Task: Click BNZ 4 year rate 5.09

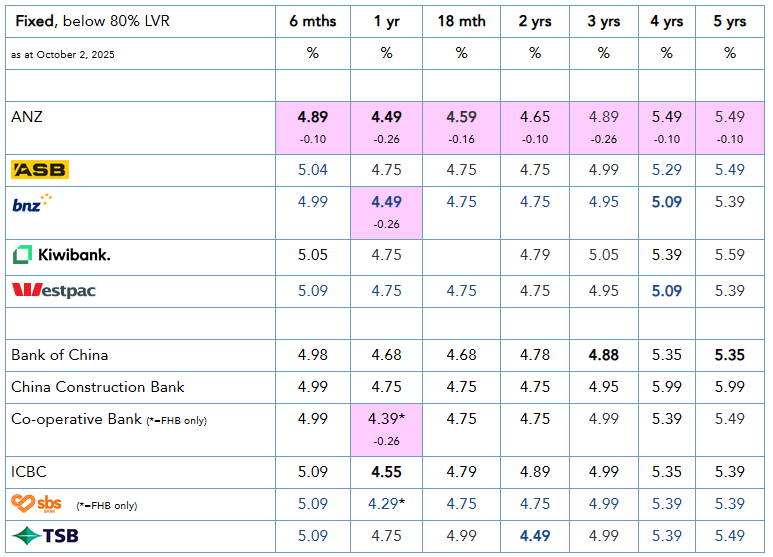Action: tap(667, 202)
